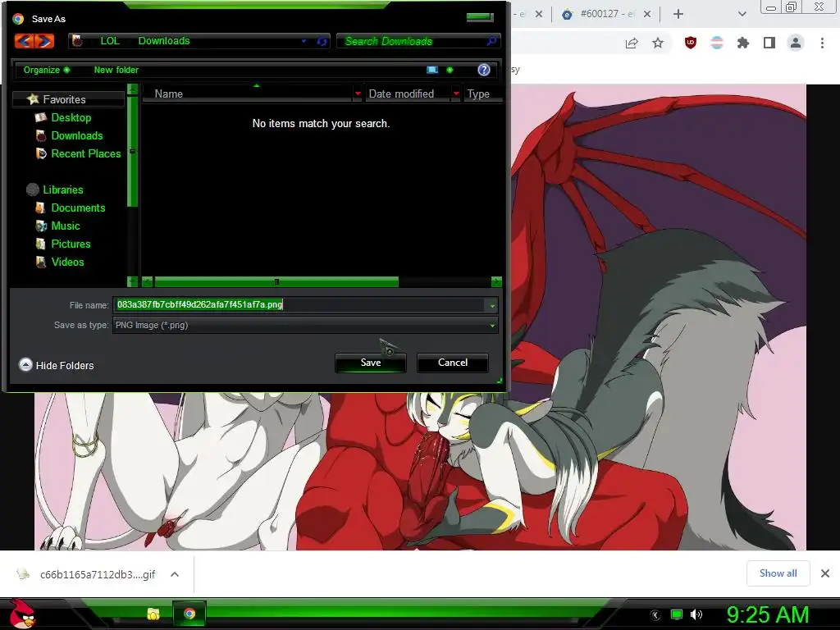The width and height of the screenshot is (840, 630).
Task: Share this page from Chrome toolbar
Action: click(632, 43)
